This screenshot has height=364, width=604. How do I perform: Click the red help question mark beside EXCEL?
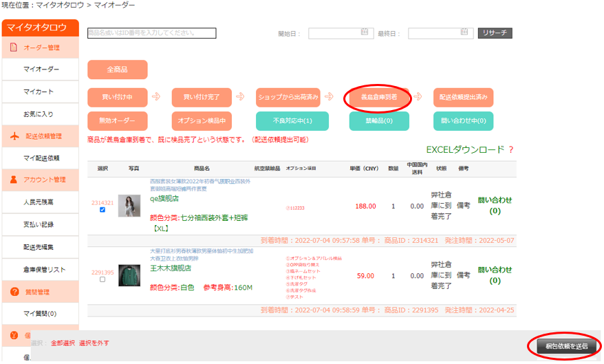tap(511, 149)
